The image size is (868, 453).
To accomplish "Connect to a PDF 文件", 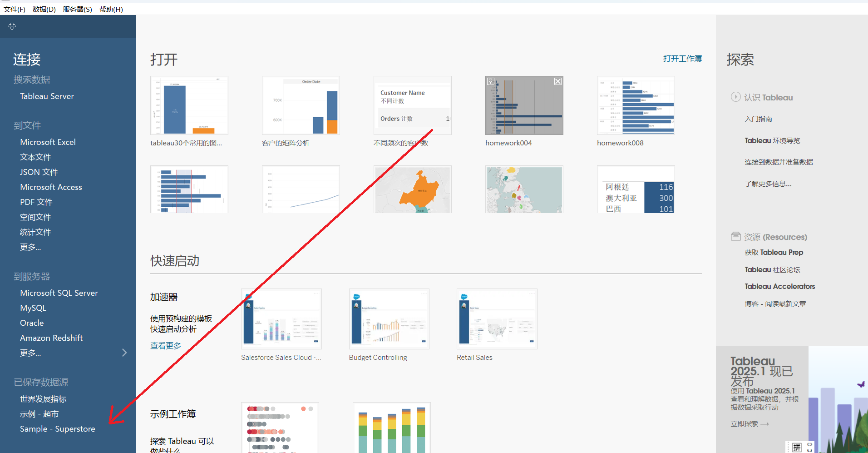I will point(36,202).
